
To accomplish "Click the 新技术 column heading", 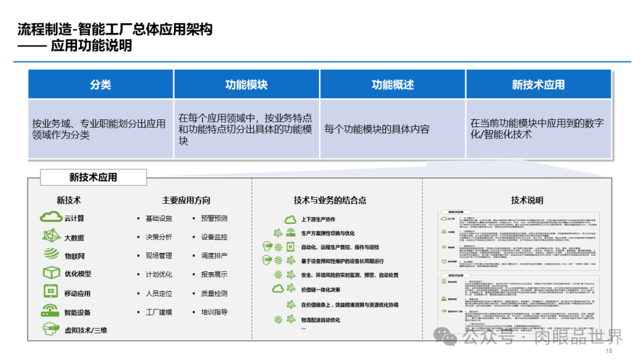I will (x=69, y=200).
